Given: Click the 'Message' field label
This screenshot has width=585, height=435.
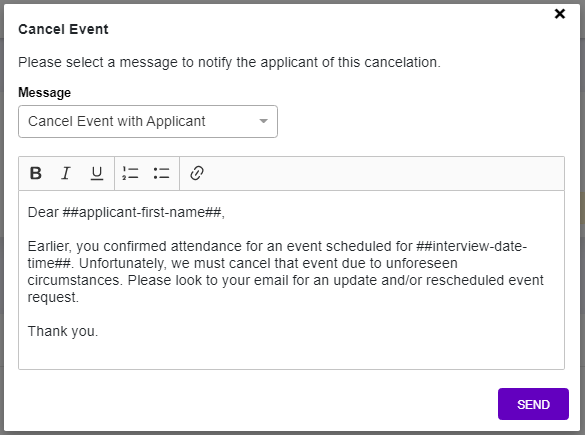Looking at the screenshot, I should click(x=44, y=93).
